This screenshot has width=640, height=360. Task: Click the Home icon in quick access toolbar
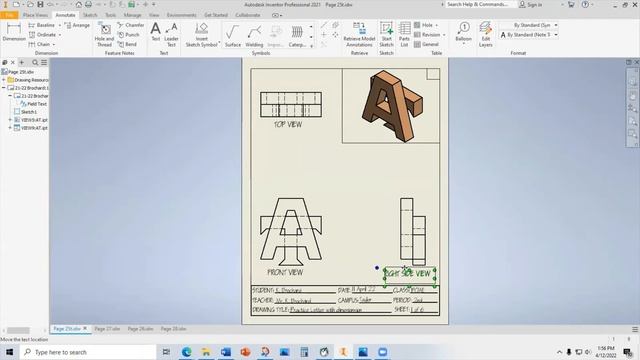click(x=78, y=4)
